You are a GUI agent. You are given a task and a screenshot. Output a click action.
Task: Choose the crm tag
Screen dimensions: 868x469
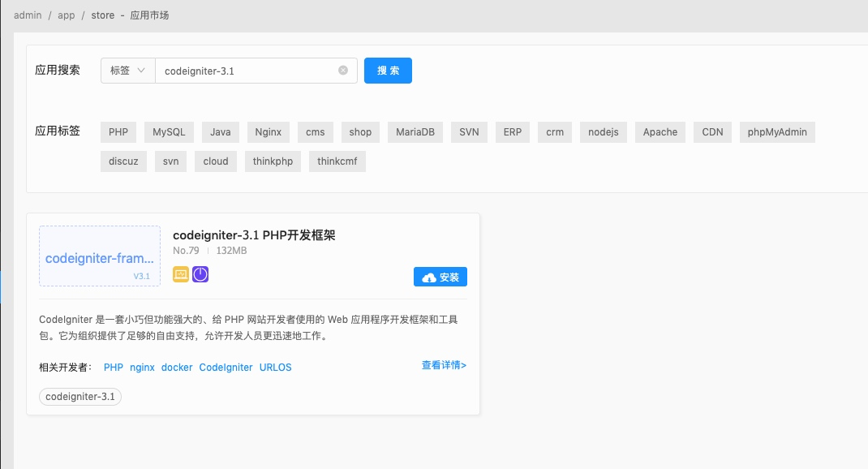[555, 131]
